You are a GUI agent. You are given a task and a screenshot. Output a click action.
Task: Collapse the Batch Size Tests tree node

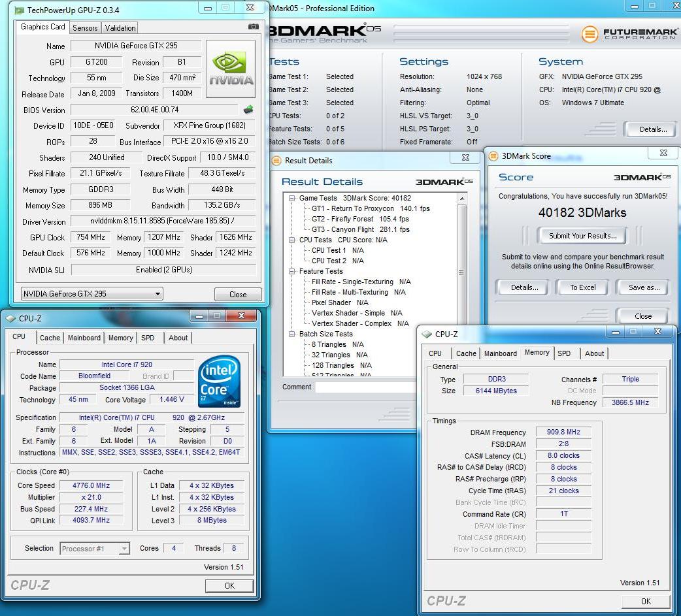pyautogui.click(x=292, y=334)
